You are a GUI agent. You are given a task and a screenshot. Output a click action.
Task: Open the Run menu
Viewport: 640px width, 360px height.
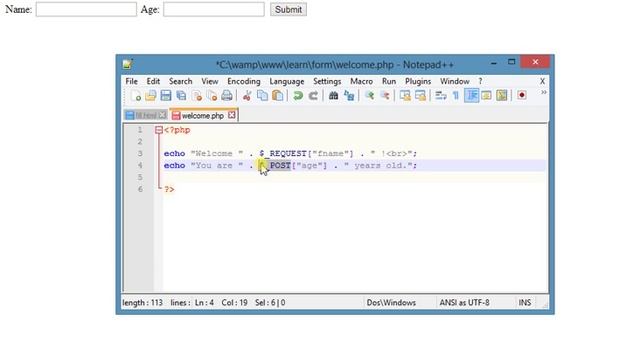tap(389, 81)
